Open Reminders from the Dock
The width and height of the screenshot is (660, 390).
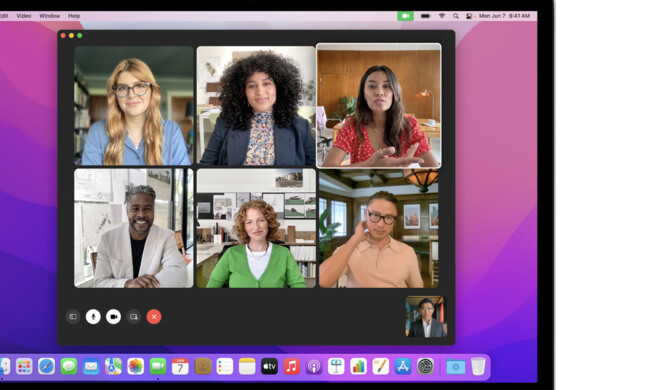pos(225,366)
